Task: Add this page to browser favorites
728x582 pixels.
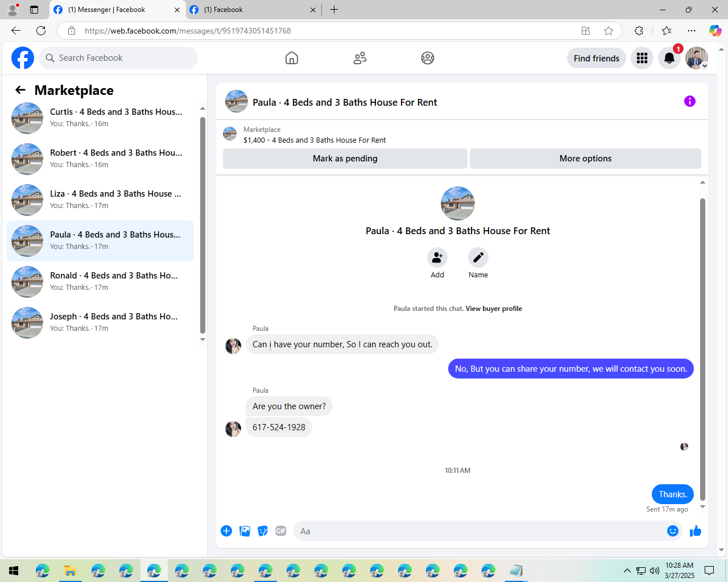Action: click(609, 31)
